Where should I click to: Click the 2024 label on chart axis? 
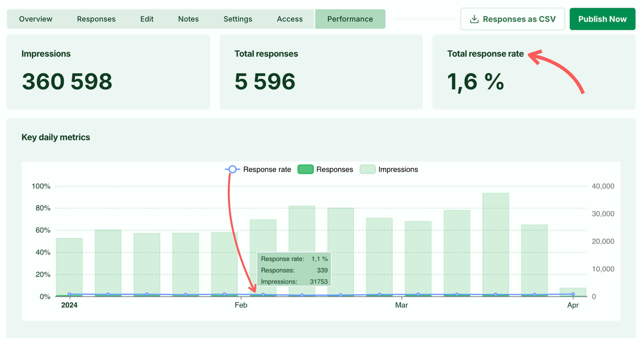(x=69, y=305)
